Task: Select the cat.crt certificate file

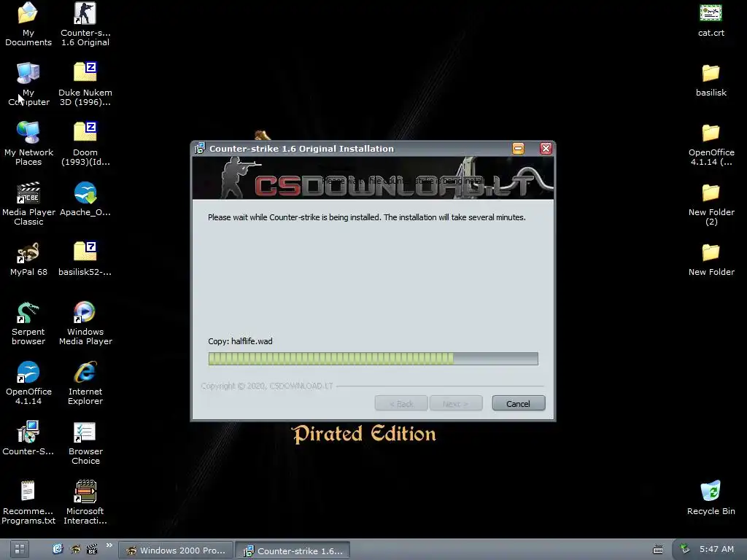Action: pos(711,20)
